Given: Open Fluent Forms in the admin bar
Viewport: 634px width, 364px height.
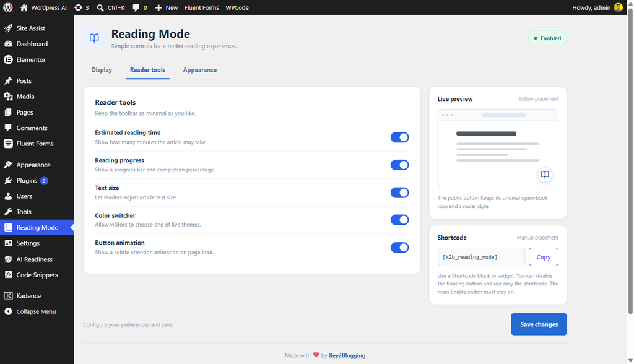Looking at the screenshot, I should point(201,7).
